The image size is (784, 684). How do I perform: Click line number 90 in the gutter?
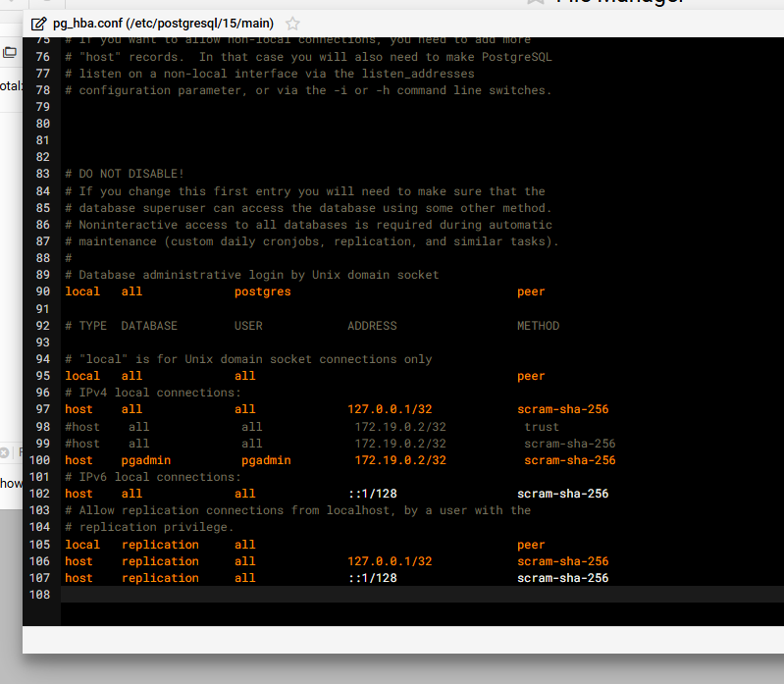[x=42, y=291]
